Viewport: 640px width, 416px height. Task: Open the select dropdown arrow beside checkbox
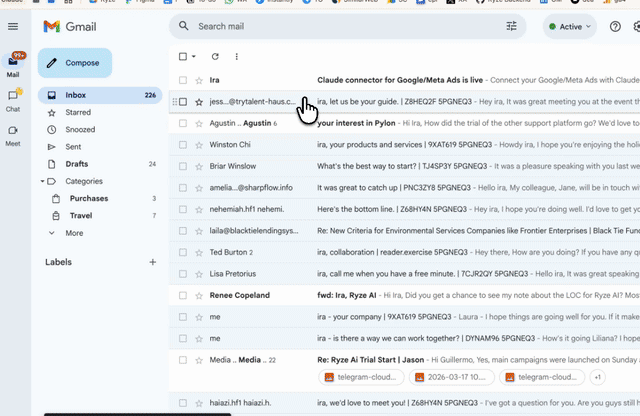(x=194, y=56)
